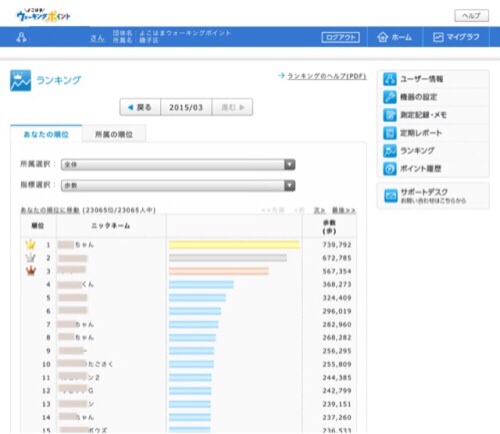
Task: Click the bronze crown for rank 3
Action: pos(31,271)
